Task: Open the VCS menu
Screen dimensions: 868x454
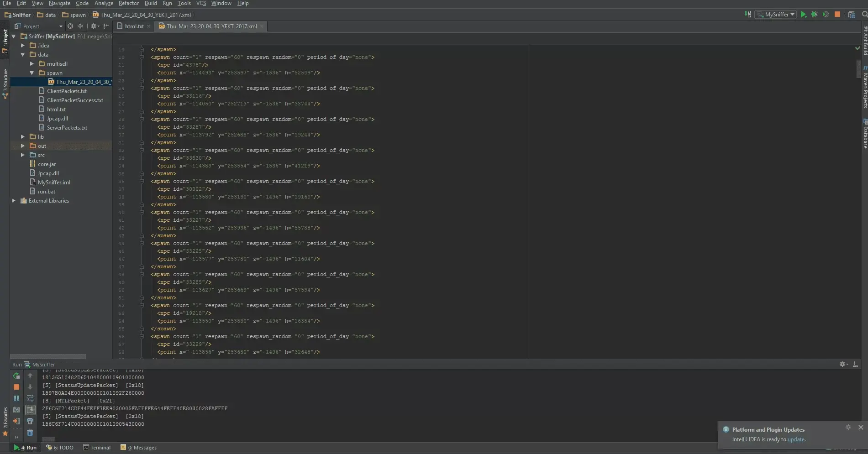Action: [201, 3]
